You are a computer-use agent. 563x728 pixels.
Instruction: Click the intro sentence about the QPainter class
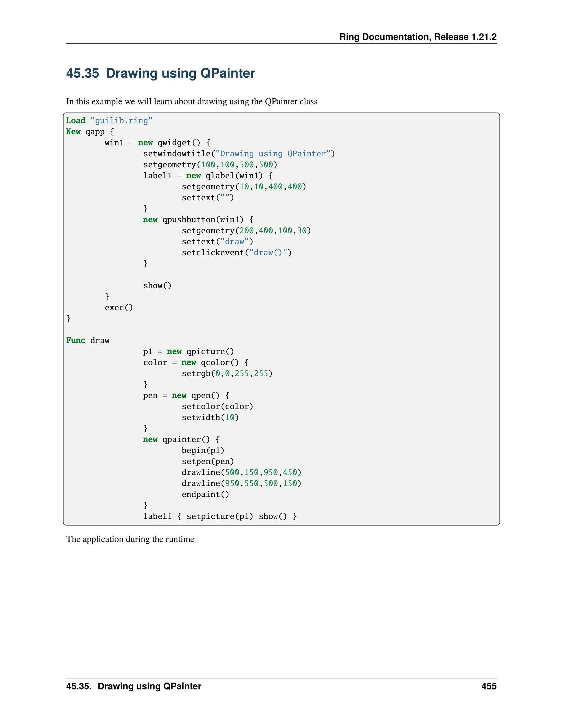[x=191, y=101]
